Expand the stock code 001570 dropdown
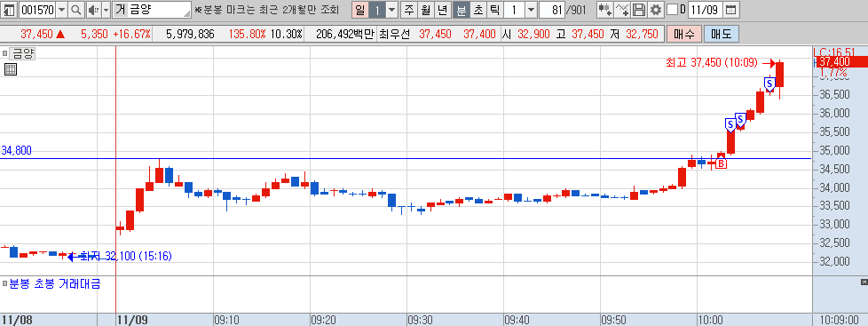This screenshot has width=868, height=326. (x=61, y=10)
